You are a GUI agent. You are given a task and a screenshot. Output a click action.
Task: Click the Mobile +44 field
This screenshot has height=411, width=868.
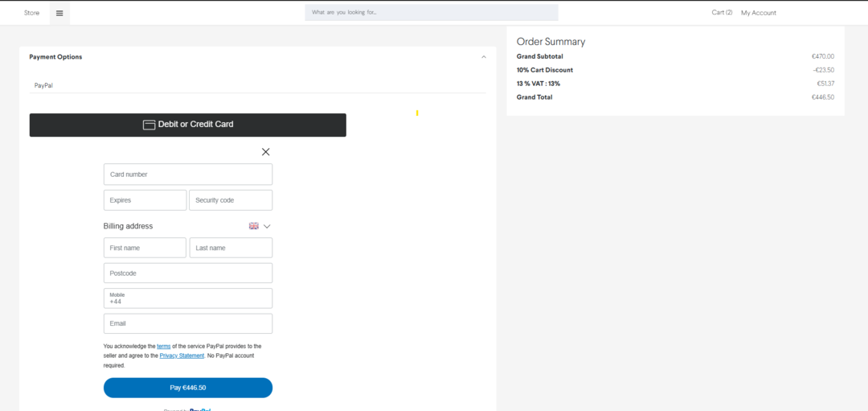click(x=187, y=298)
